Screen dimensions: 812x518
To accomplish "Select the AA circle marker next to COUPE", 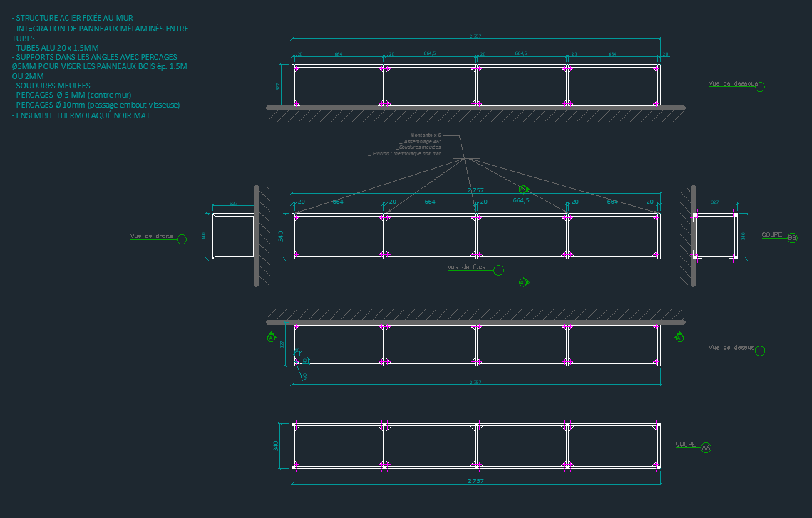I will tap(706, 447).
